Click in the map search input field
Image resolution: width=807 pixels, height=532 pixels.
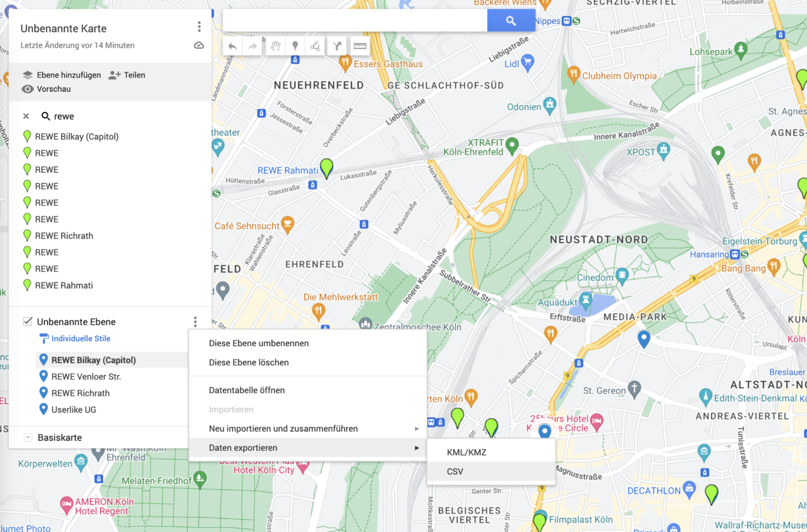coord(355,20)
